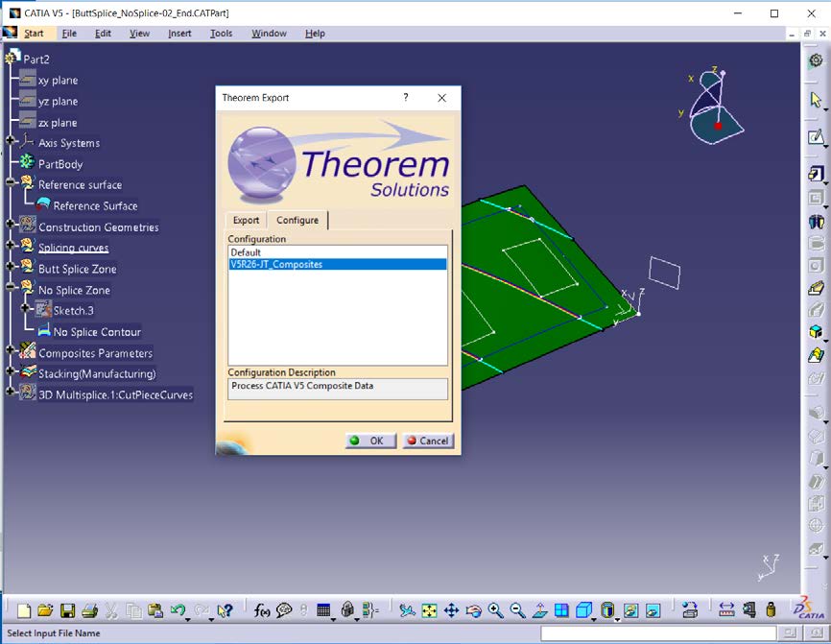The width and height of the screenshot is (831, 644).
Task: Click the dialog's question mark help button
Action: point(406,98)
